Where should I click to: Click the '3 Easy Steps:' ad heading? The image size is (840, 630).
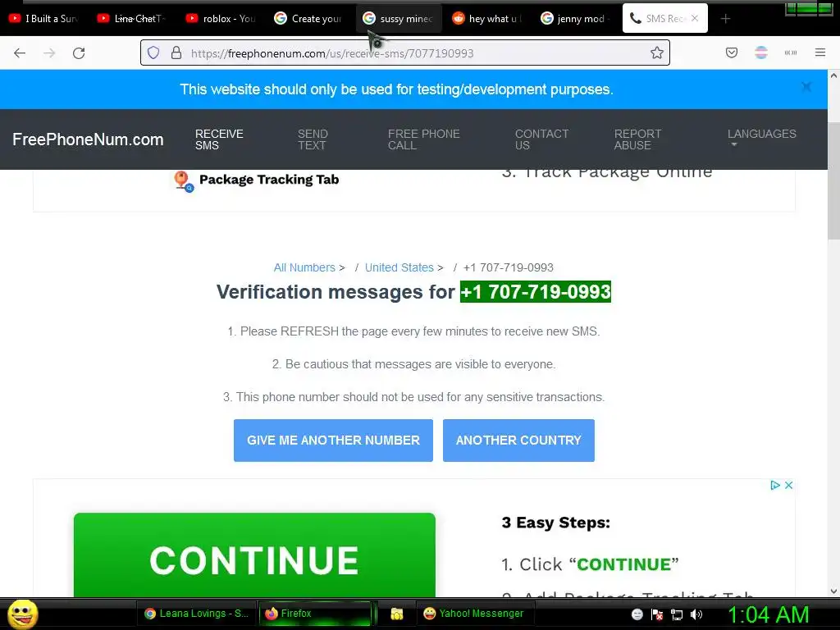coord(555,523)
